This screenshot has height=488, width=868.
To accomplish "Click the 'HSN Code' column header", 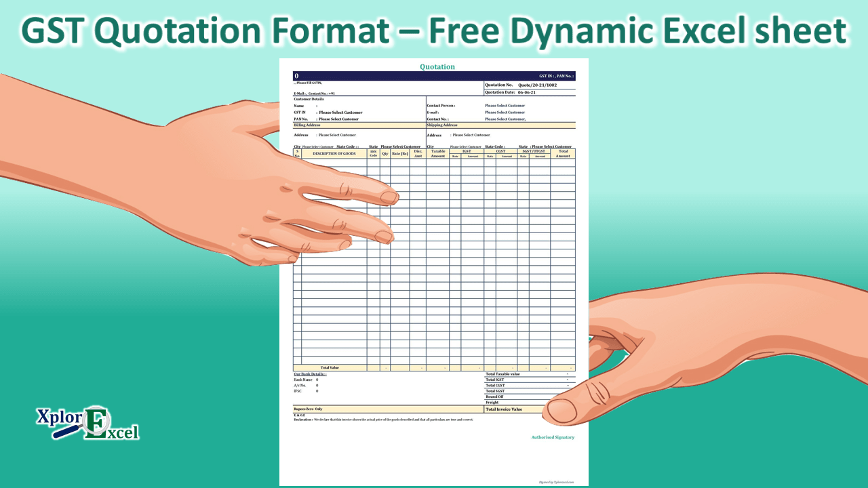I will pyautogui.click(x=373, y=154).
